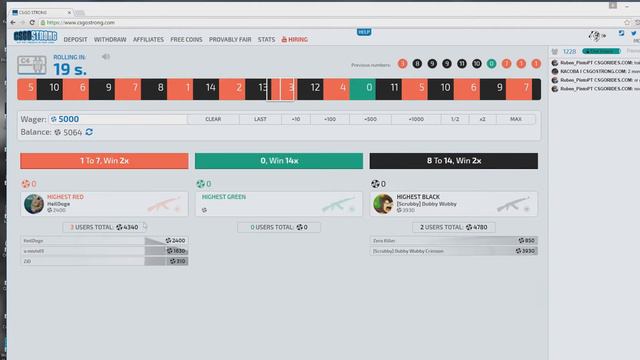
Task: Click the chat users crown icon
Action: 555,51
